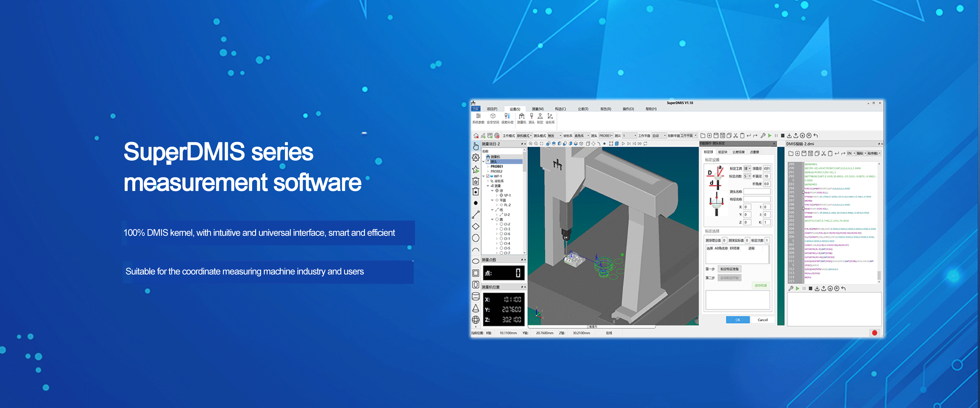Image resolution: width=980 pixels, height=408 pixels.
Task: Open the PROBE1 probe selection dropdown
Action: click(606, 136)
